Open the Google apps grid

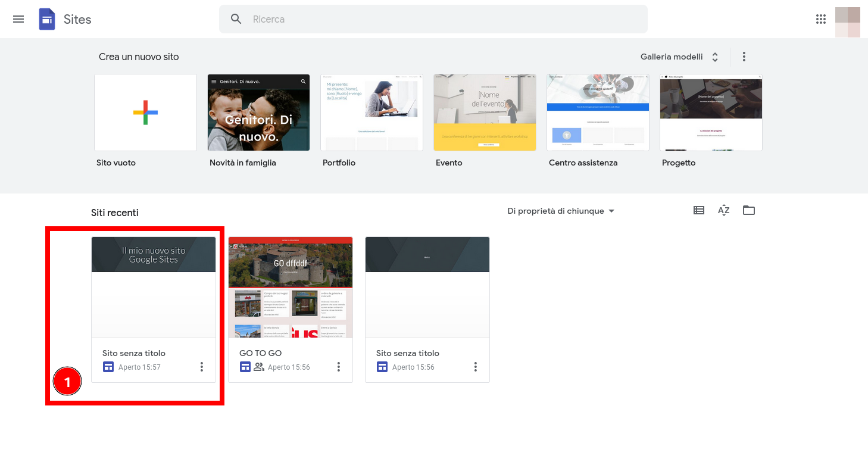tap(821, 19)
